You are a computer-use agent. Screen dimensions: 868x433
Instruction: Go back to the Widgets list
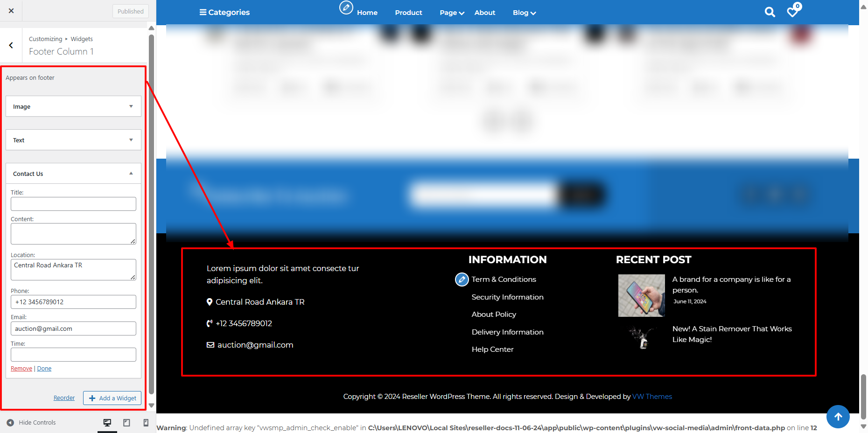pyautogui.click(x=11, y=45)
